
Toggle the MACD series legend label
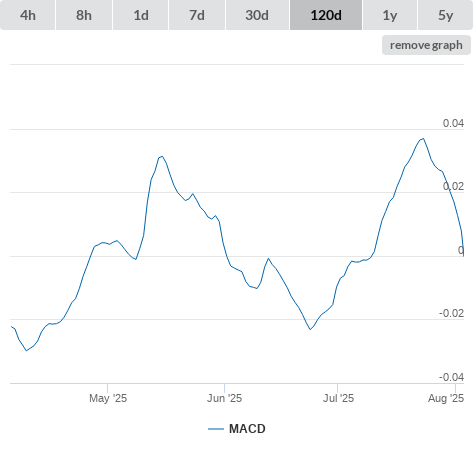tap(247, 429)
